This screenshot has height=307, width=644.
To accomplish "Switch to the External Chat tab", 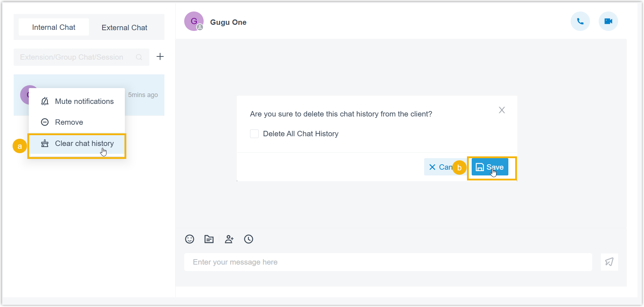I will click(x=124, y=28).
